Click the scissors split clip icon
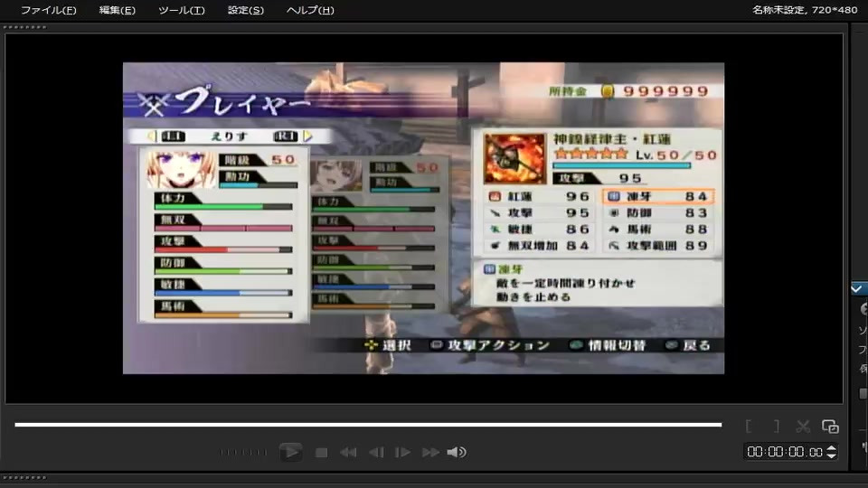 [803, 426]
